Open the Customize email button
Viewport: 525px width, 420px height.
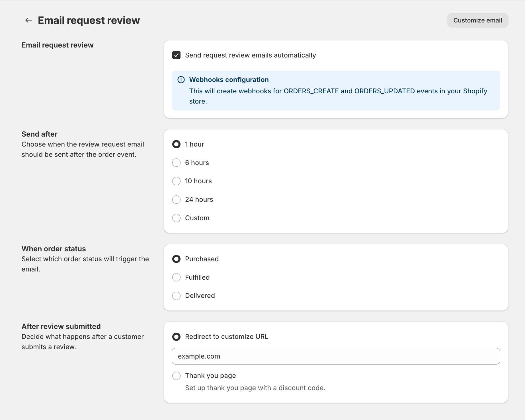pos(477,20)
